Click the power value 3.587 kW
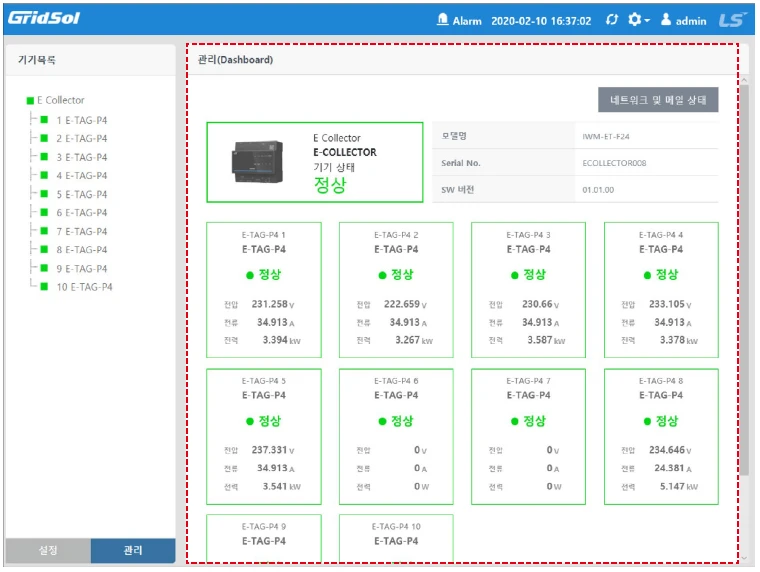Image resolution: width=760 pixels, height=572 pixels. click(x=546, y=340)
